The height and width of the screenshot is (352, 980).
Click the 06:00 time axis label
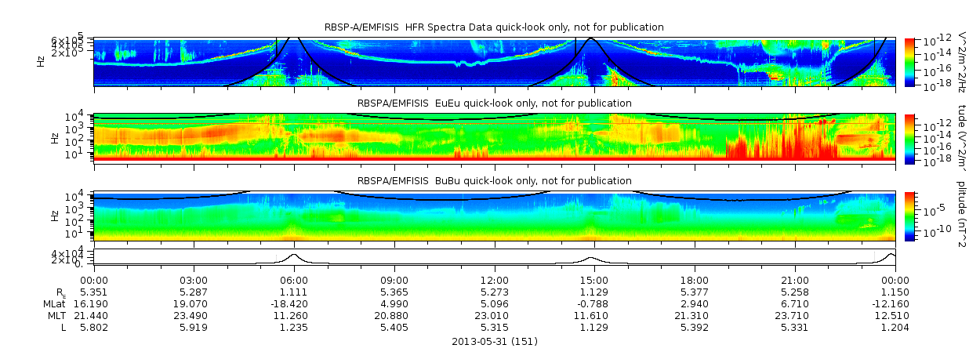pos(294,281)
